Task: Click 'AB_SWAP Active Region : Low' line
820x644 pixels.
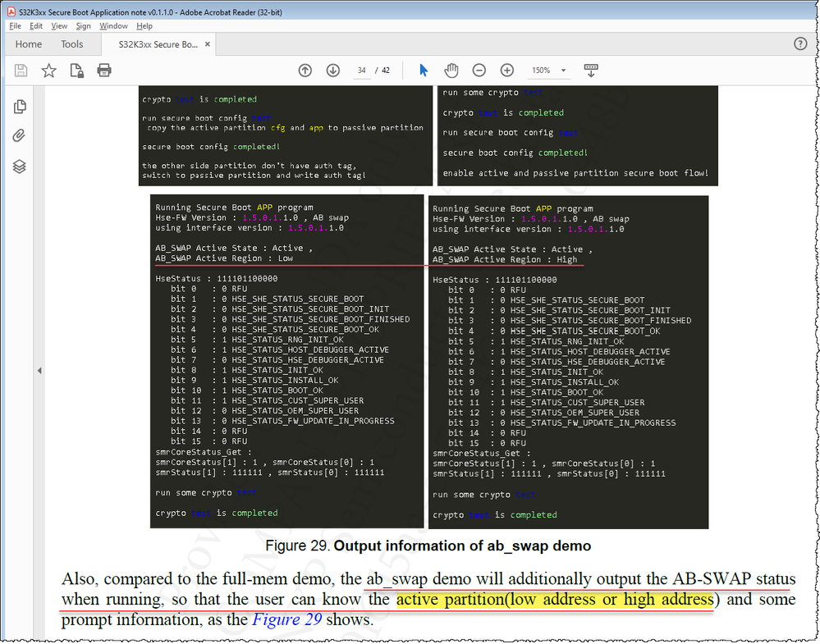Action: [x=224, y=258]
